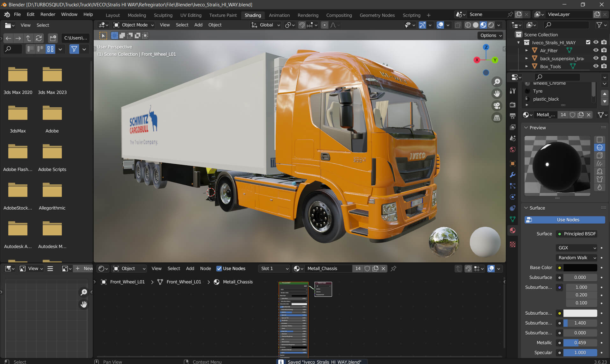The height and width of the screenshot is (364, 610).
Task: Toggle file browser filter button
Action: pyautogui.click(x=74, y=49)
